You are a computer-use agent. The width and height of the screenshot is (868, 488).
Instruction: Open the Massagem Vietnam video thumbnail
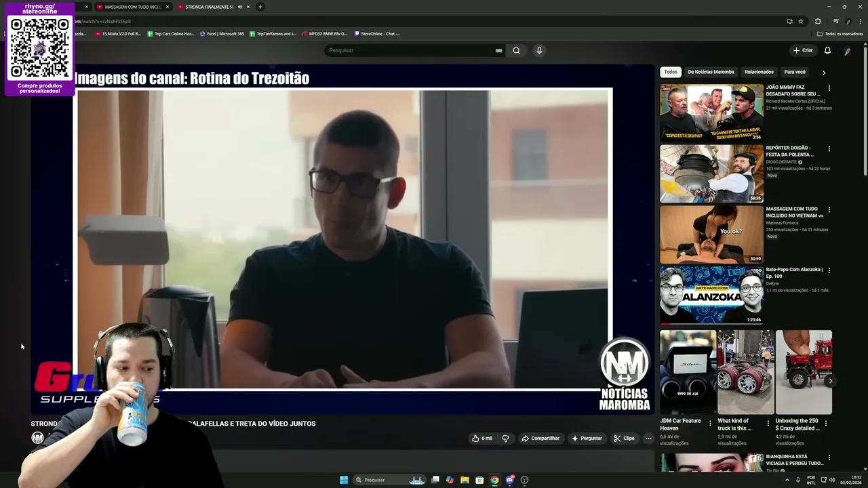click(711, 234)
